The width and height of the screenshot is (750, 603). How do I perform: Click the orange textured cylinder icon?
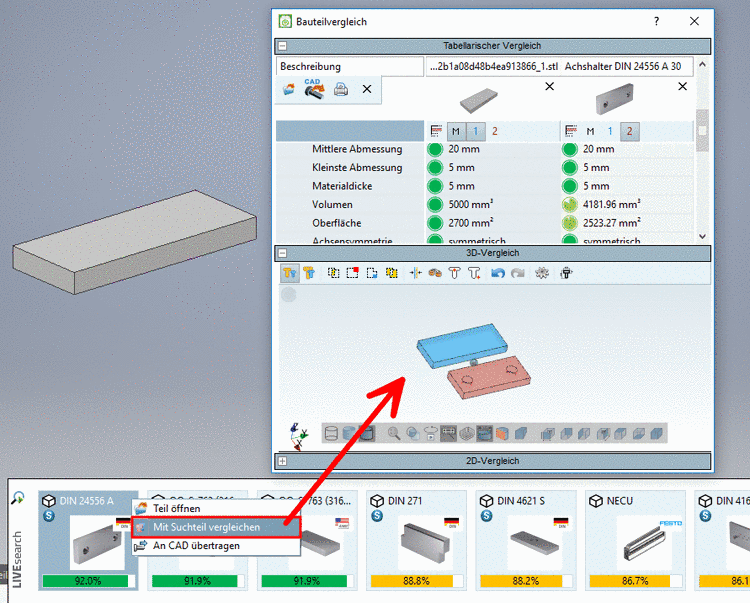click(502, 433)
